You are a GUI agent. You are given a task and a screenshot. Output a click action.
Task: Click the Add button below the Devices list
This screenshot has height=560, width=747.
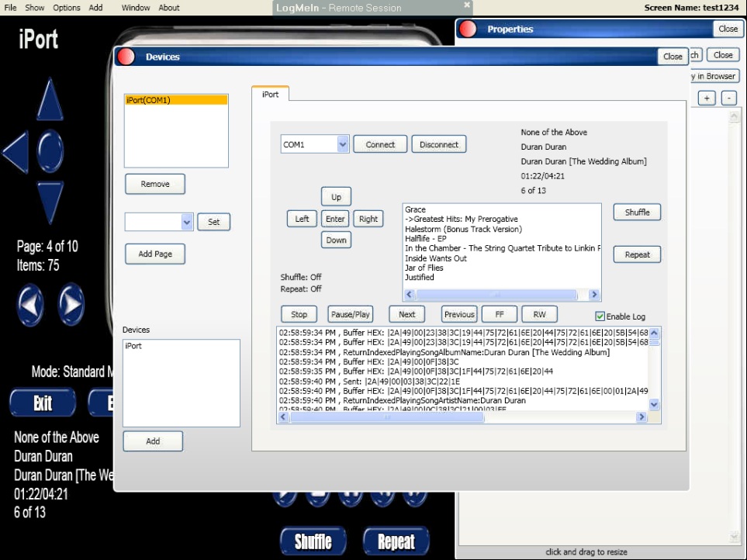coord(153,441)
